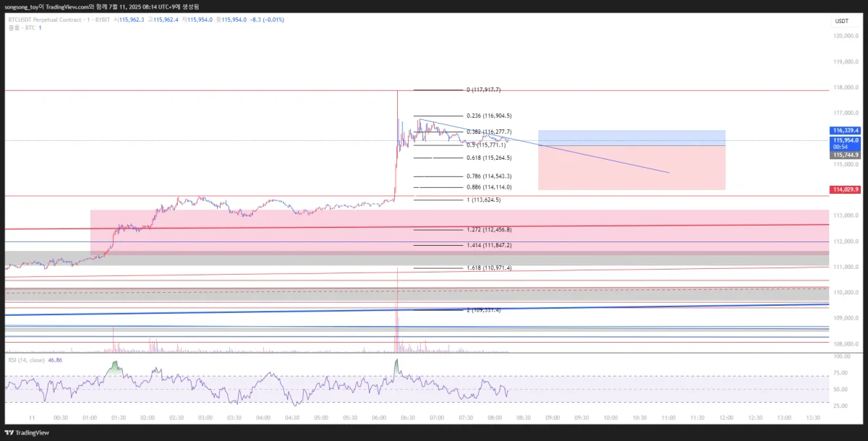Click the TradingView logo in the footer
868x441 pixels.
[x=26, y=432]
